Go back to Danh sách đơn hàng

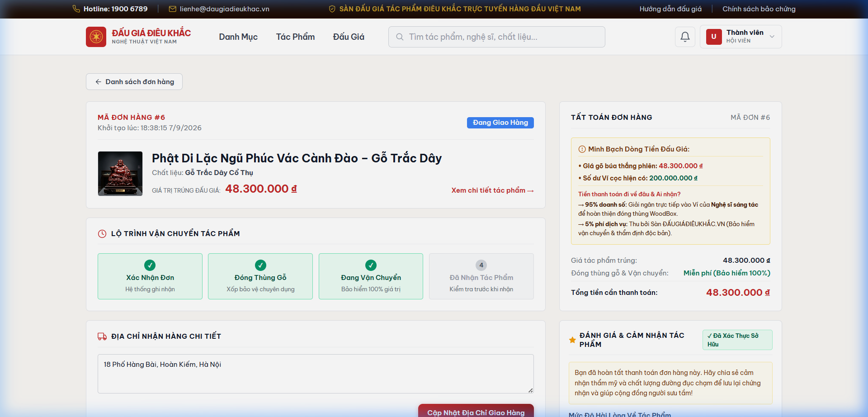coord(134,82)
